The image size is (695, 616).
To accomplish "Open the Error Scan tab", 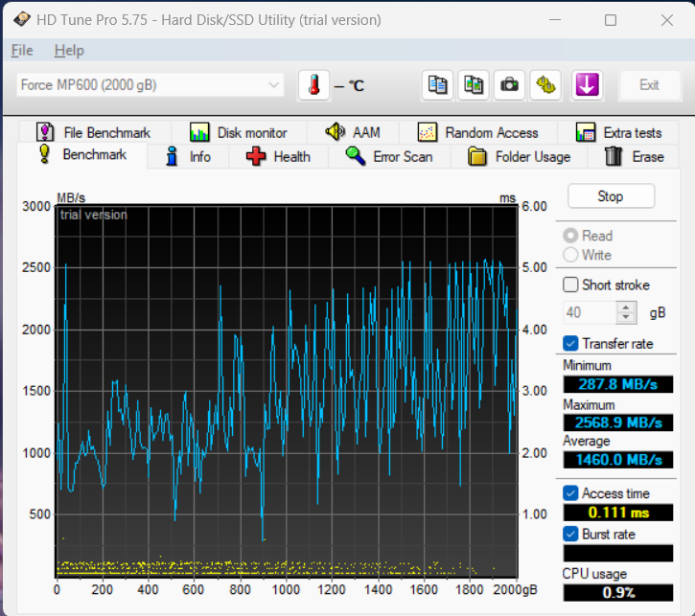I will point(389,157).
